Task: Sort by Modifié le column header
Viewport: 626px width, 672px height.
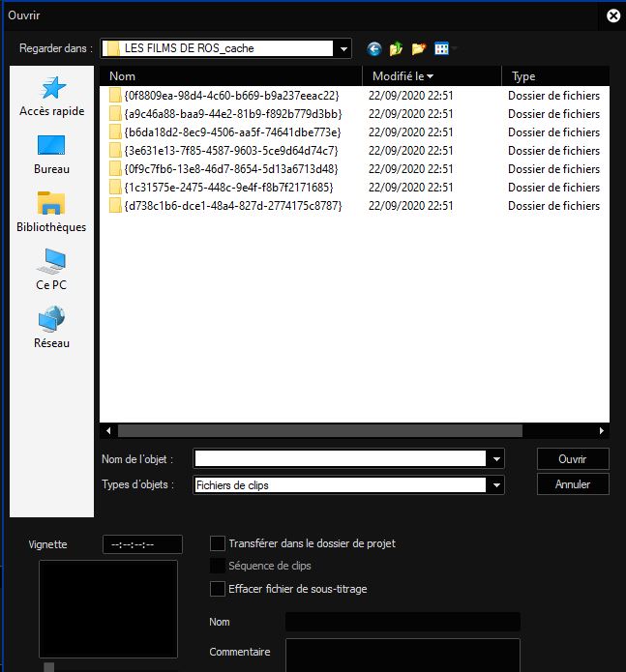Action: pos(432,76)
